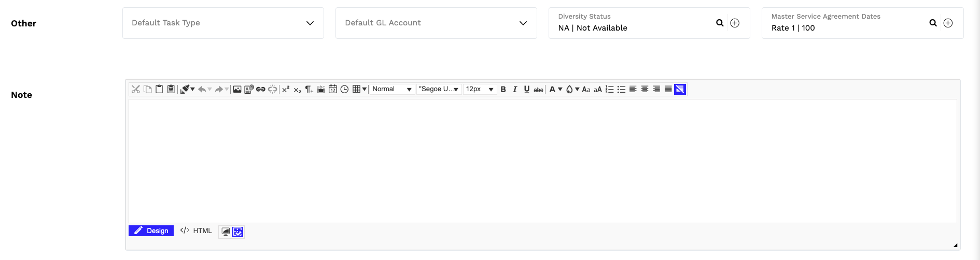Insert the current date using calendar icon
Image resolution: width=980 pixels, height=260 pixels.
(x=332, y=89)
